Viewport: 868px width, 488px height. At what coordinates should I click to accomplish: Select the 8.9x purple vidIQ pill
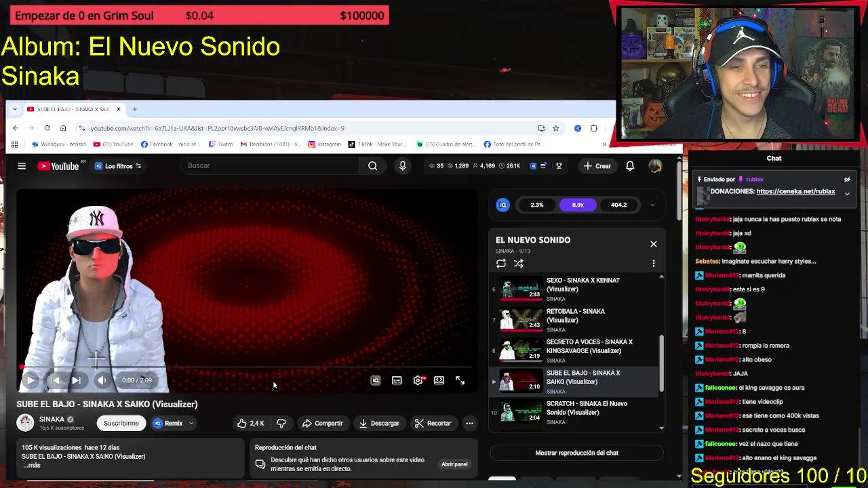(x=578, y=205)
